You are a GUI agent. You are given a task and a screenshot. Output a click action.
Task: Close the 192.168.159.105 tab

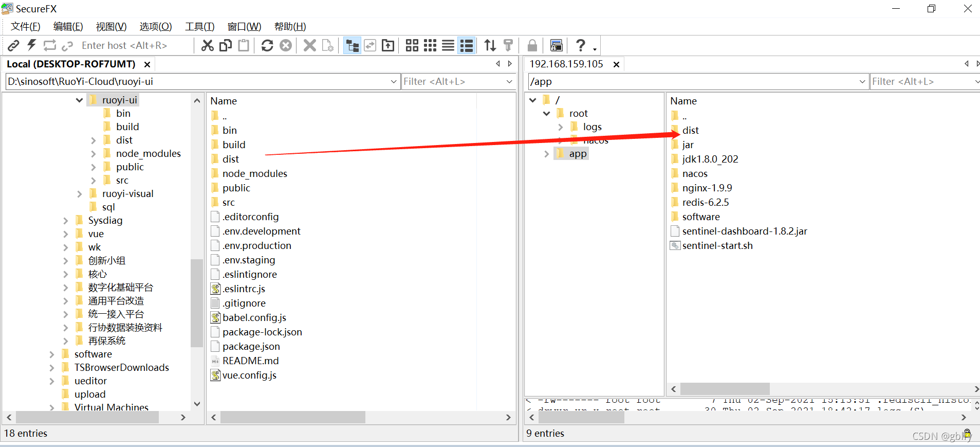point(616,64)
